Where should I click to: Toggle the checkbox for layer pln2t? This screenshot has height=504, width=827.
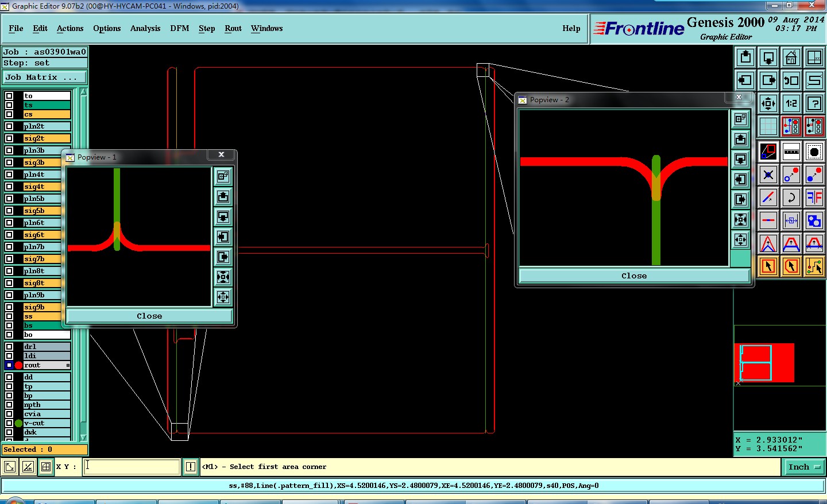coord(9,126)
